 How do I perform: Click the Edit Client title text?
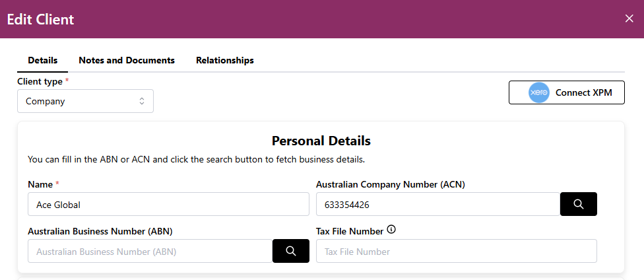click(40, 19)
